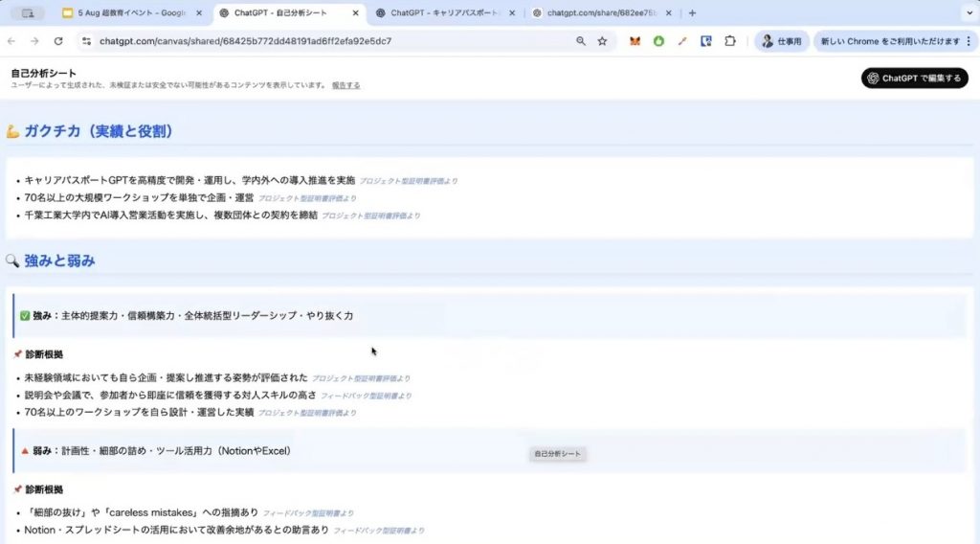Screen dimensions: 980x544
Task: Click the browser back arrow
Action: [11, 41]
